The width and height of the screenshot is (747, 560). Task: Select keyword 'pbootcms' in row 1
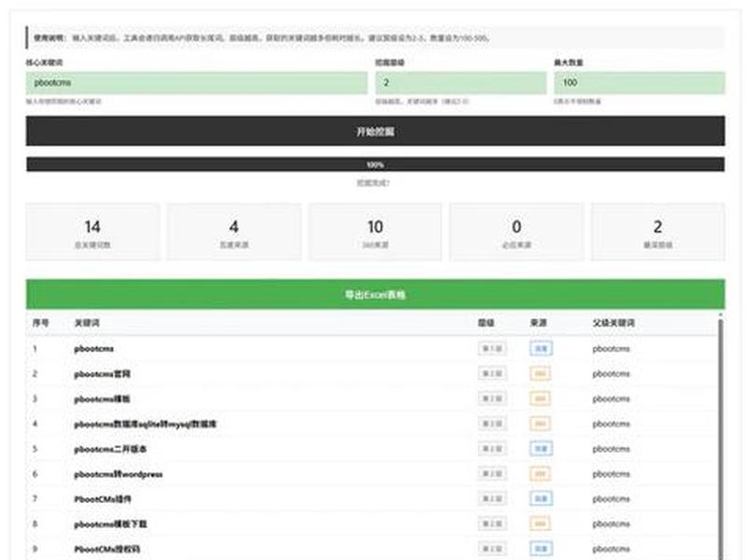click(x=94, y=349)
